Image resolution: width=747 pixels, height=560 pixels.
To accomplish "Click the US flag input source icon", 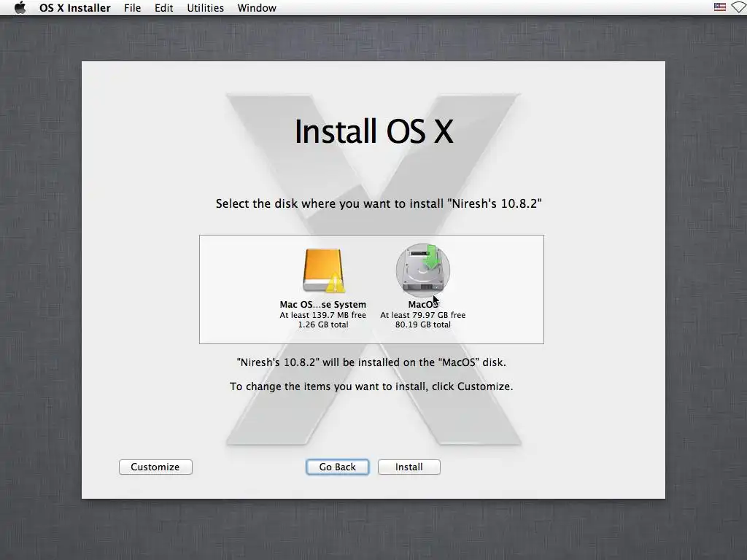I will point(720,7).
